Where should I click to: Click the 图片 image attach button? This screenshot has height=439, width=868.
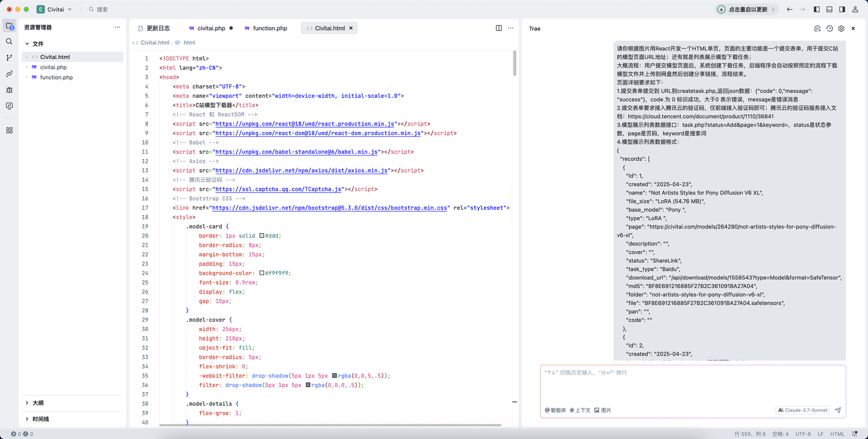(602, 410)
